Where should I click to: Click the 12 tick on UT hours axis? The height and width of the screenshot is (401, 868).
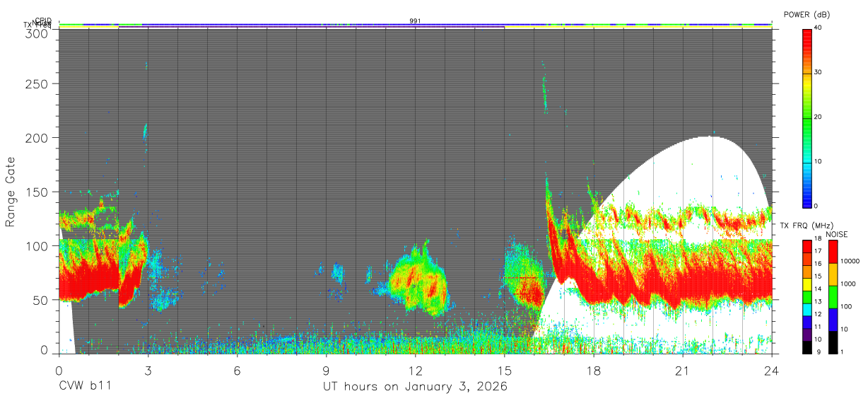coord(415,371)
